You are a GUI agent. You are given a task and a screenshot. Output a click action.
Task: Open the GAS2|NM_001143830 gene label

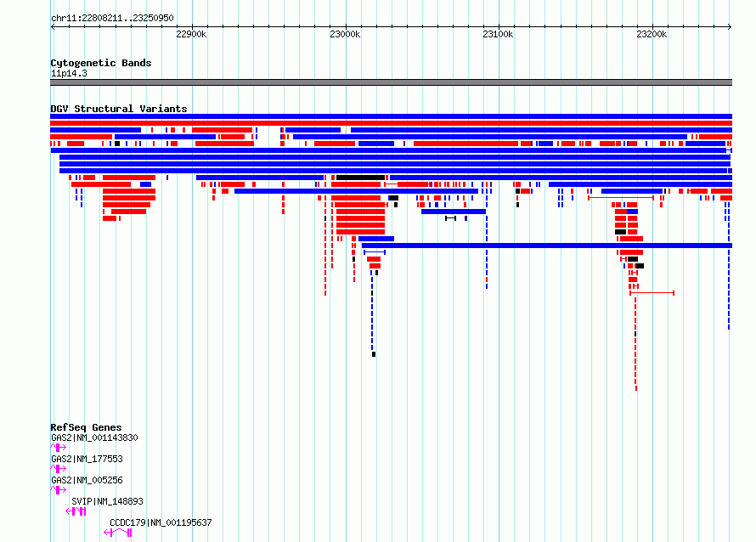coord(94,438)
